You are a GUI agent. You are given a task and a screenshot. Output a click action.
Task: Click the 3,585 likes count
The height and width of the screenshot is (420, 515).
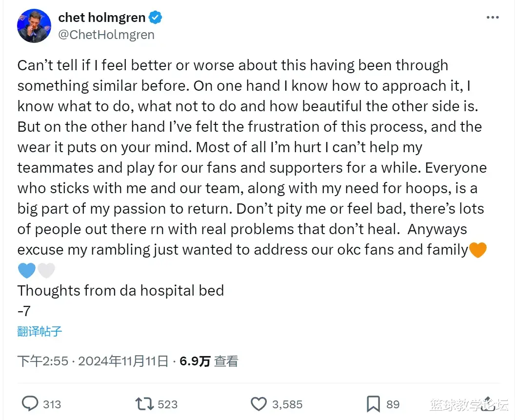tap(287, 404)
